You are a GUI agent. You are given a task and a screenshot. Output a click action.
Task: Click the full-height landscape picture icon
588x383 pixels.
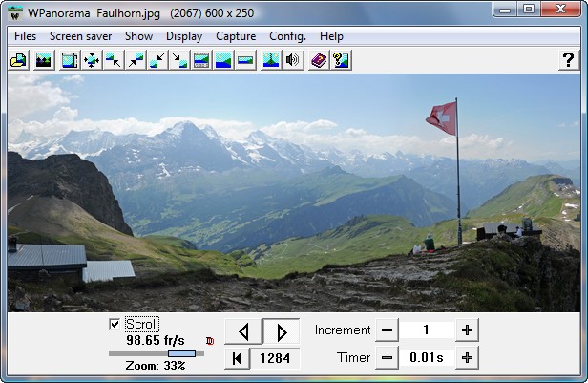[223, 60]
